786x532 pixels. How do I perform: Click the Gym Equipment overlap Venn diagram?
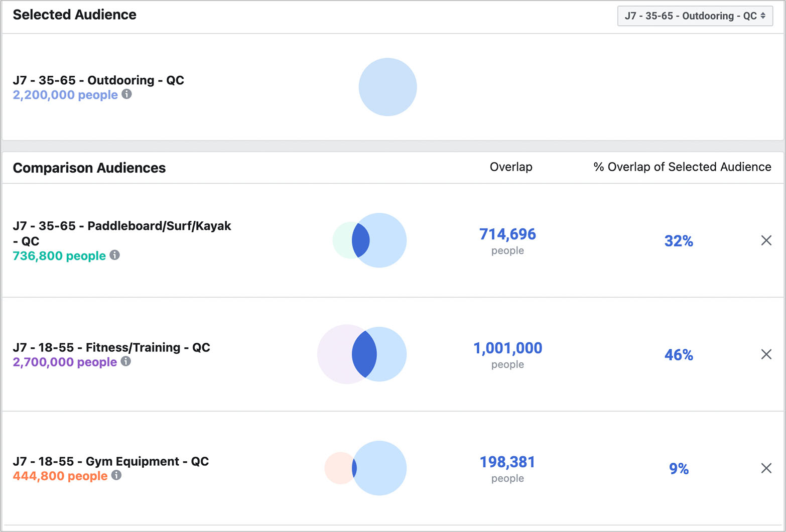(x=366, y=468)
